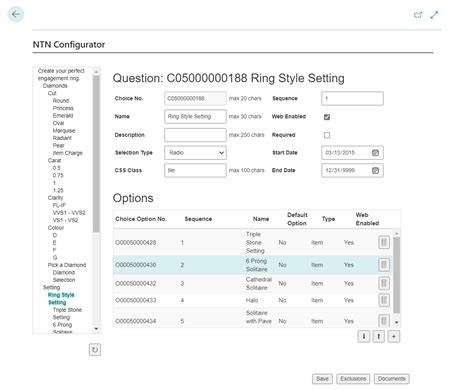Select Create your perfect engagement ring root
The image size is (474, 390).
tap(61, 75)
